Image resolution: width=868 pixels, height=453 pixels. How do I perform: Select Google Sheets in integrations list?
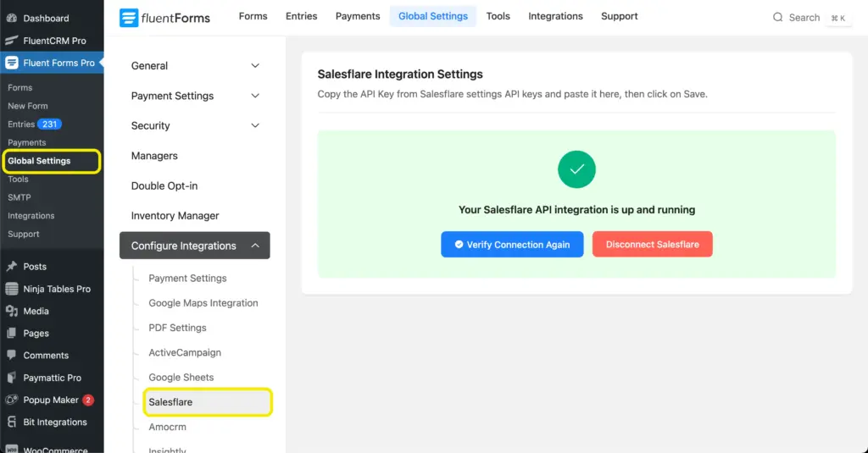181,378
